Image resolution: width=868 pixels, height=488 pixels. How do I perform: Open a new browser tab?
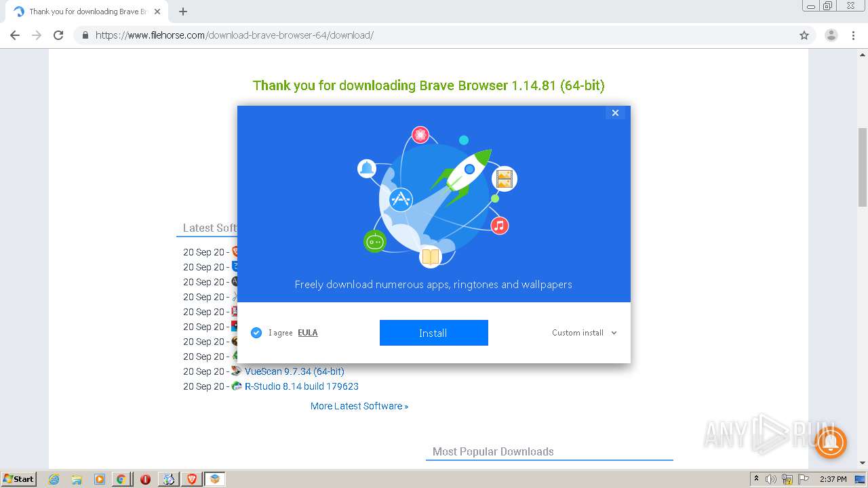coord(182,12)
